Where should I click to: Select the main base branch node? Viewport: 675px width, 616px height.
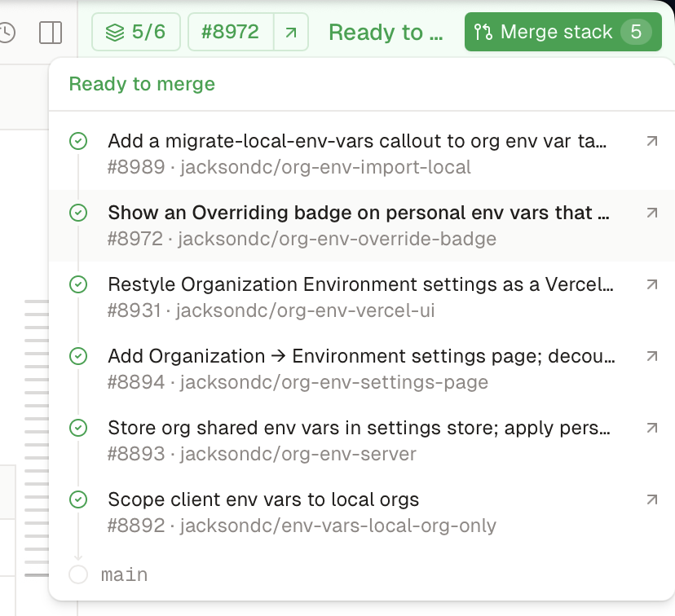pos(108,574)
